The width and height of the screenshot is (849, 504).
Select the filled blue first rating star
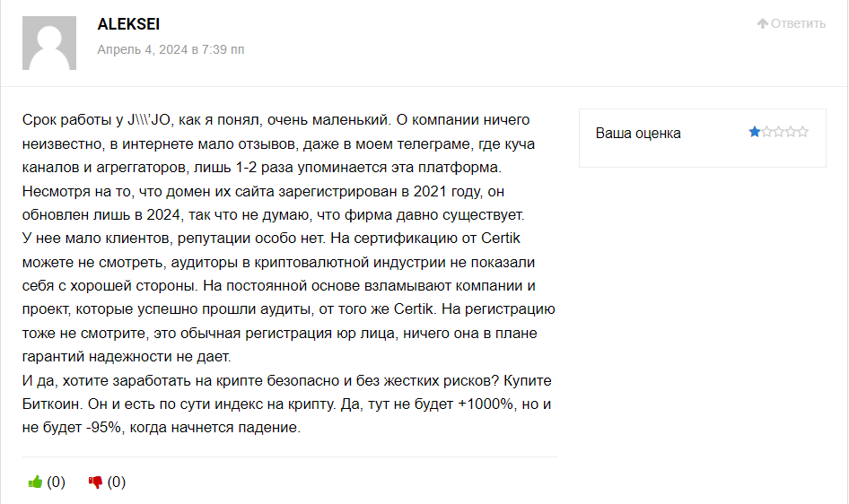coord(754,132)
